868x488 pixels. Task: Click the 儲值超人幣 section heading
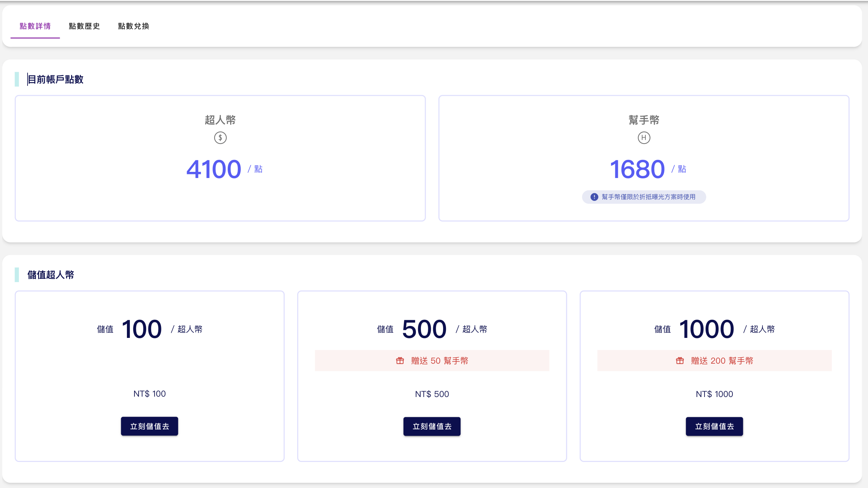click(x=51, y=275)
